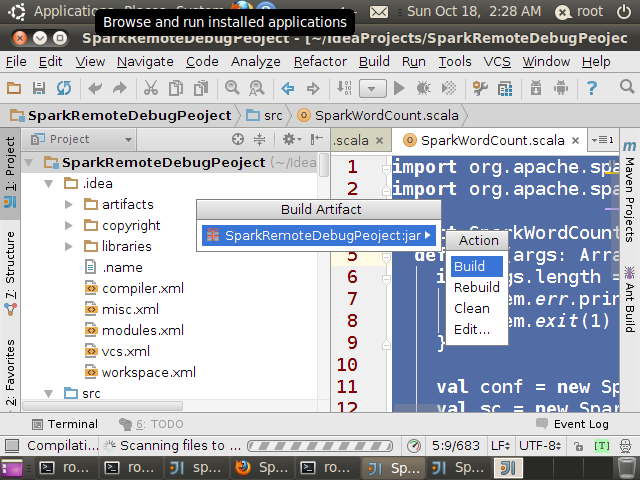Open the Refactor menu
This screenshot has width=640, height=480.
pyautogui.click(x=320, y=62)
